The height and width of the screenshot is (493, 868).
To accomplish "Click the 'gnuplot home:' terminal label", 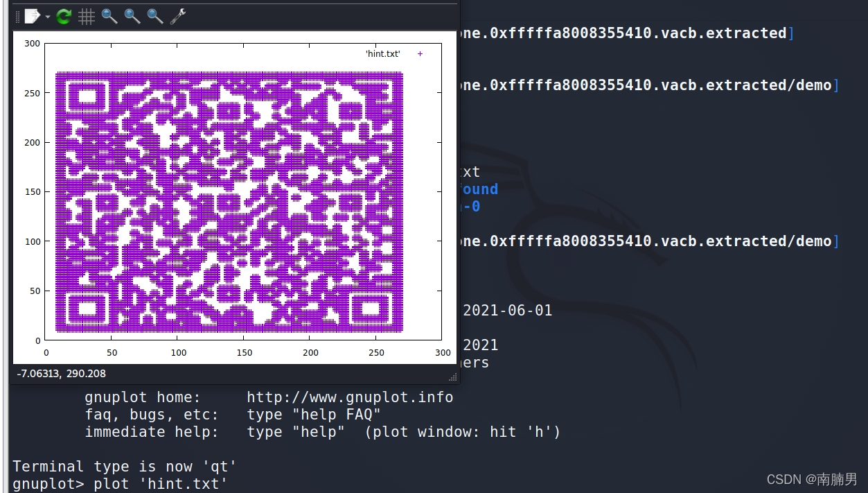I will [143, 397].
